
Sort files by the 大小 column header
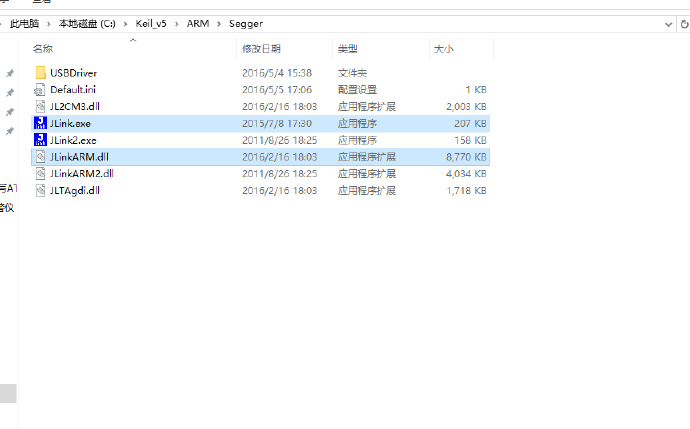(x=444, y=49)
